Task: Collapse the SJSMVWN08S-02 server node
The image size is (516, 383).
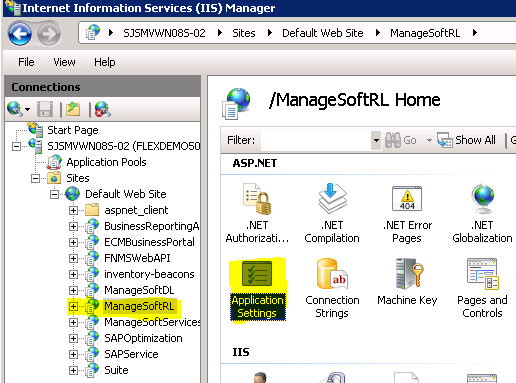Action: 16,146
